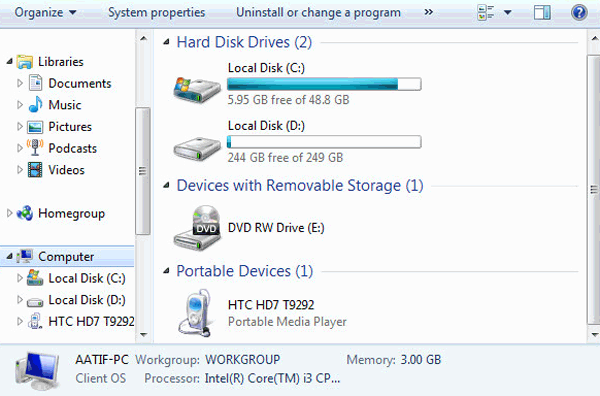This screenshot has width=600, height=396.
Task: Select Devices with Removable Storage (1) header
Action: [300, 186]
